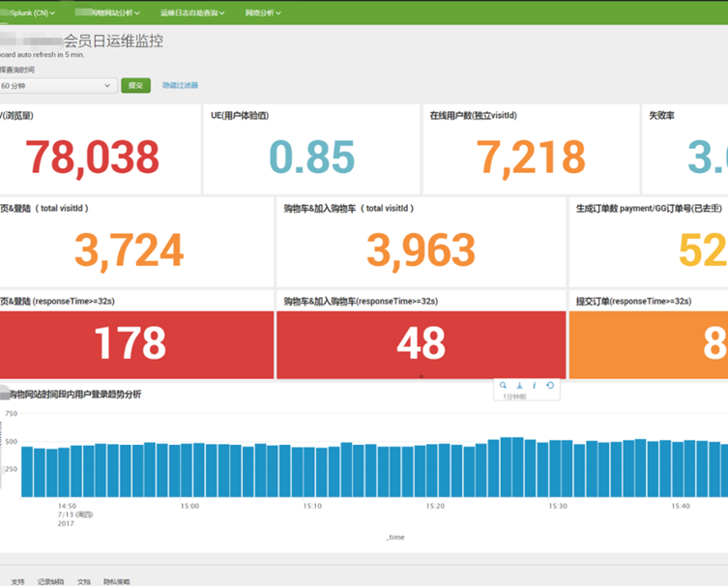Refresh the login trend panel

(x=550, y=386)
